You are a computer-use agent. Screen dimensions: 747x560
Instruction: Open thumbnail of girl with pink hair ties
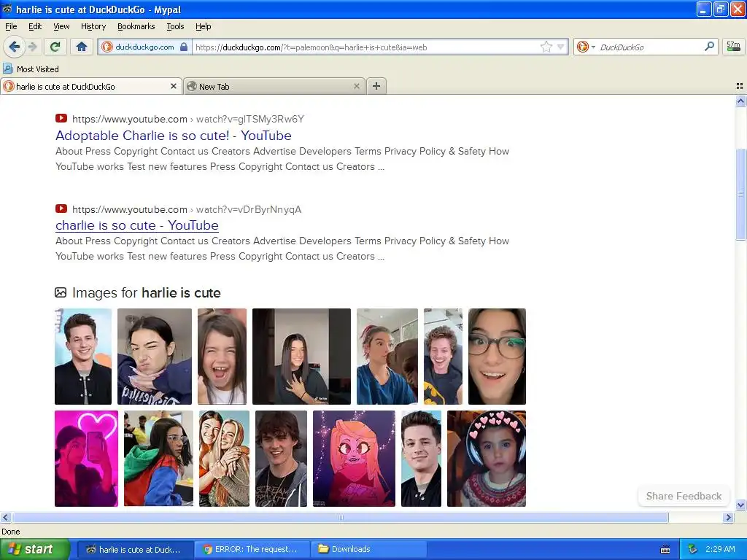pos(387,356)
